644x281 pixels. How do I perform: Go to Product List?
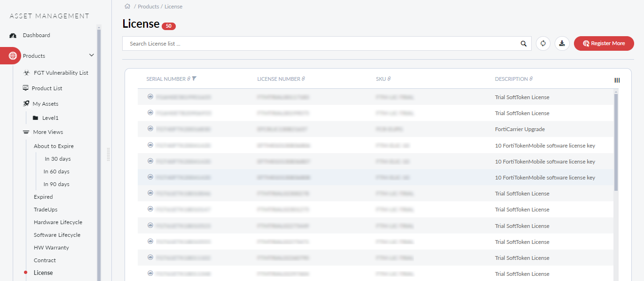(47, 88)
